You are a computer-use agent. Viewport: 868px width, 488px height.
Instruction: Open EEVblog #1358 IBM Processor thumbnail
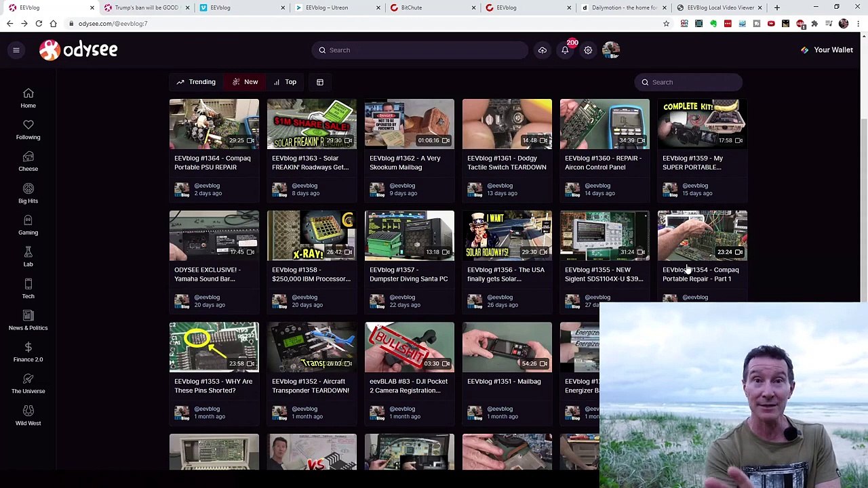312,236
